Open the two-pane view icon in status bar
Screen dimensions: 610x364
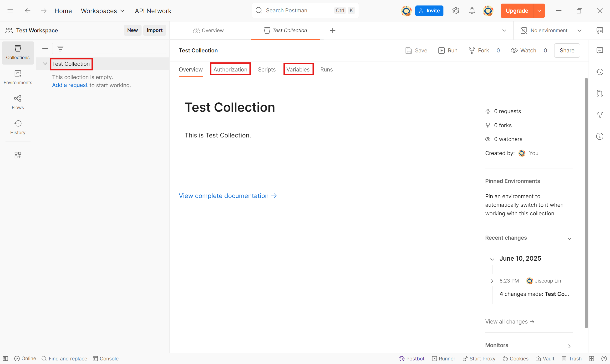[591, 359]
